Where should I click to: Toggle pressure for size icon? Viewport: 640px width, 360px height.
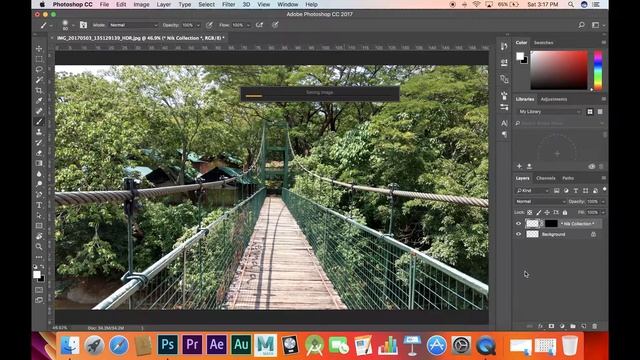click(x=275, y=25)
